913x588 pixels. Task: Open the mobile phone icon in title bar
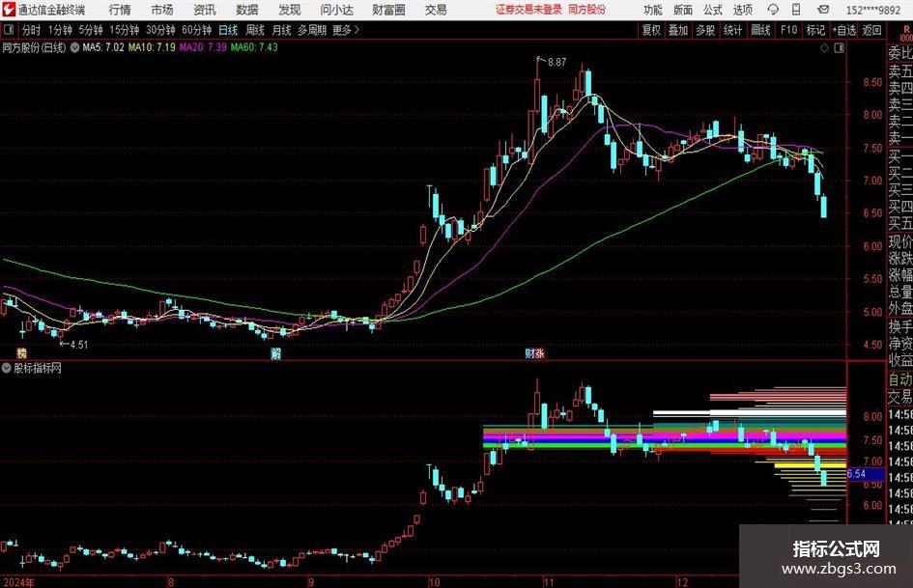[x=796, y=10]
